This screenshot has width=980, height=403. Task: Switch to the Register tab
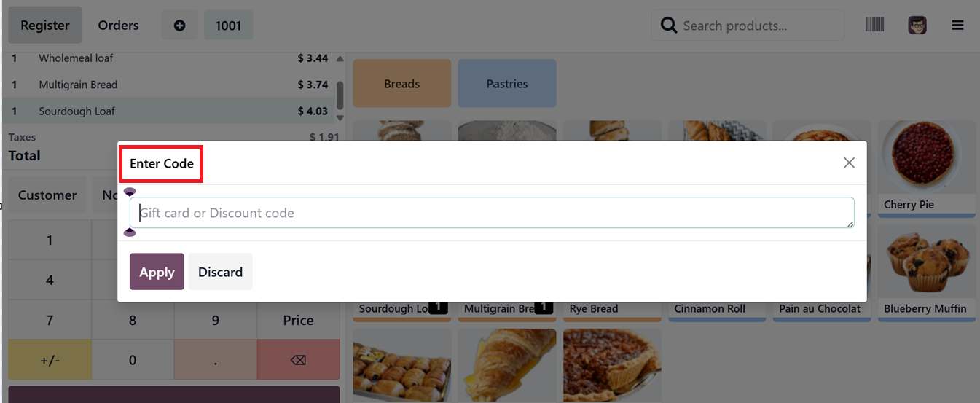pyautogui.click(x=45, y=26)
